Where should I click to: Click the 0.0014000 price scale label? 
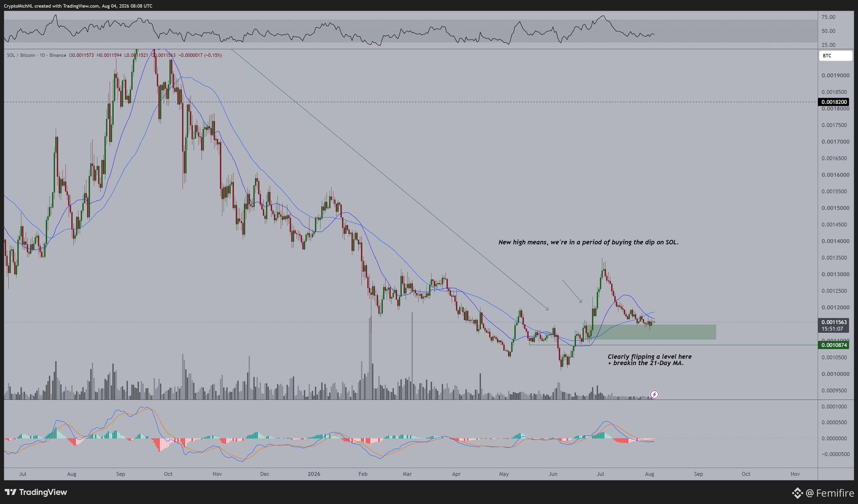[x=835, y=241]
